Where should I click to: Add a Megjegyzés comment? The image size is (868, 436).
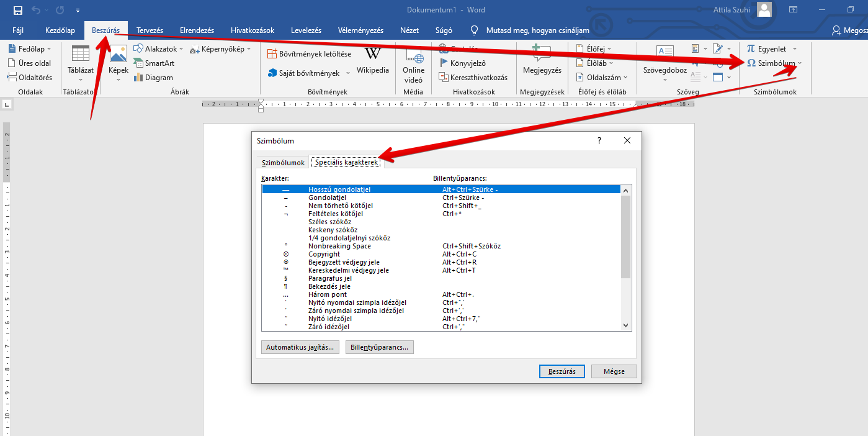click(x=542, y=60)
